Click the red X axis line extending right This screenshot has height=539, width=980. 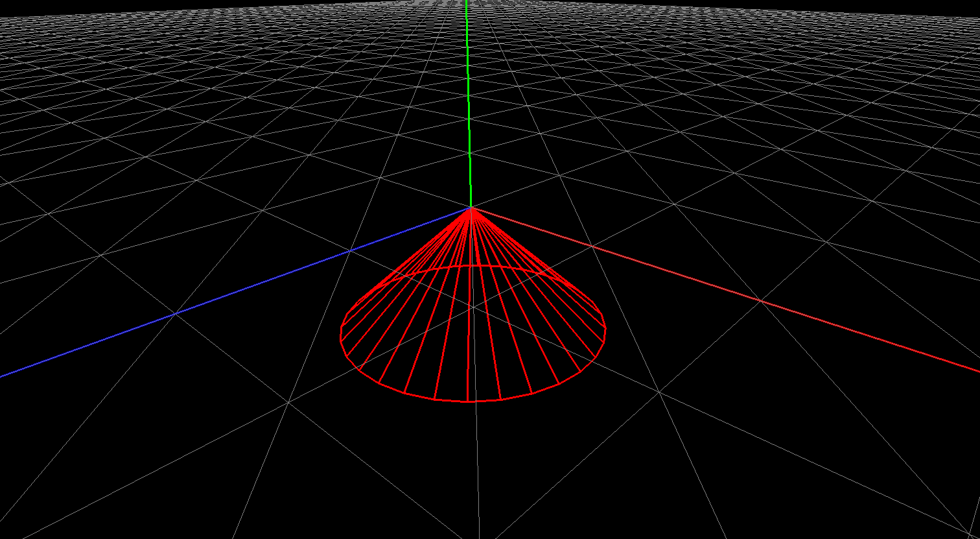coord(726,290)
